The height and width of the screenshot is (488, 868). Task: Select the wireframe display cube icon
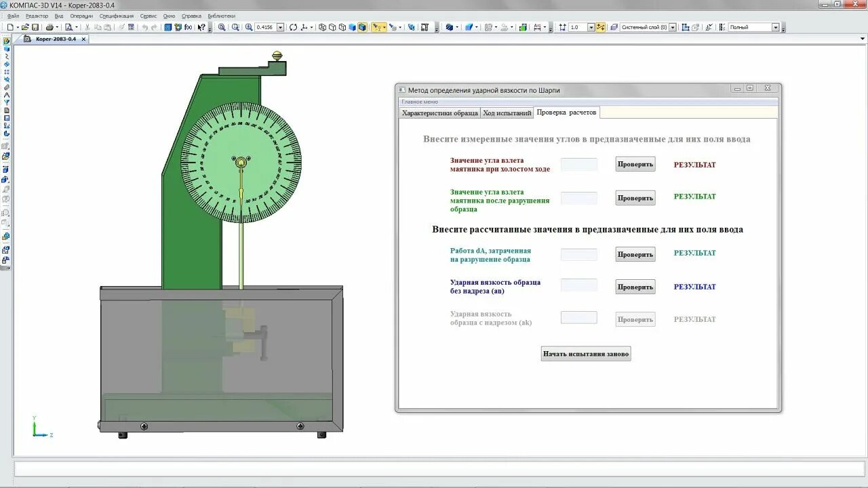(x=323, y=27)
